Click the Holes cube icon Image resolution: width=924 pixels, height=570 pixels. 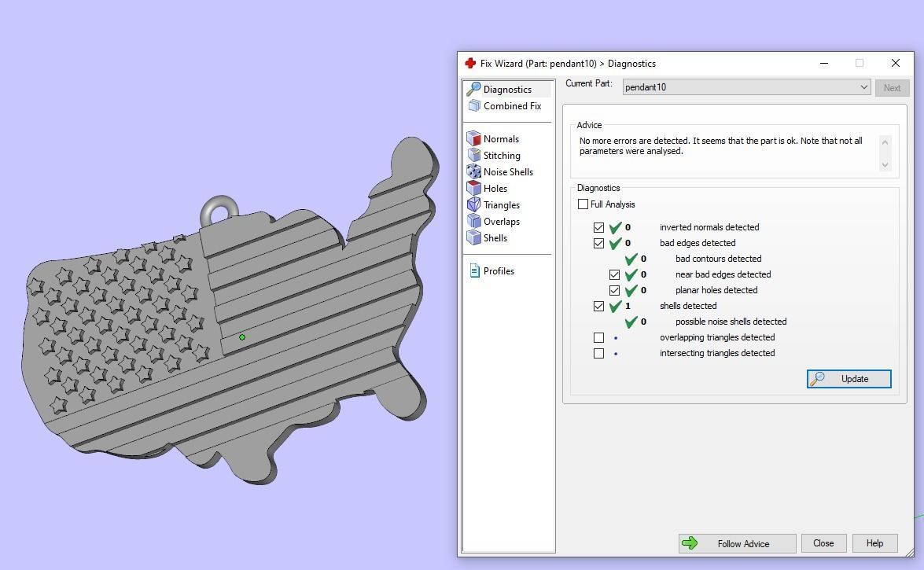pos(473,188)
